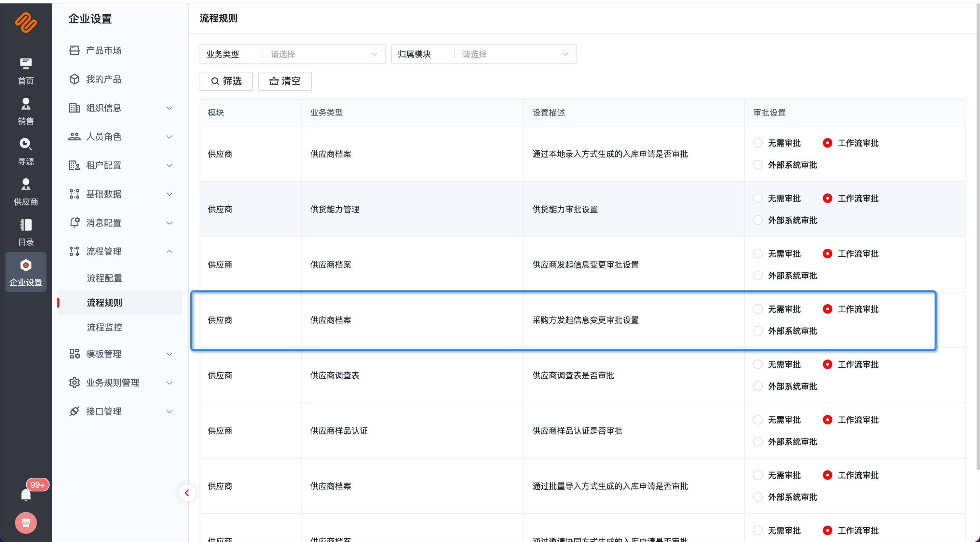This screenshot has width=980, height=542.
Task: Expand the 租户配置 menu chevron
Action: pos(170,165)
